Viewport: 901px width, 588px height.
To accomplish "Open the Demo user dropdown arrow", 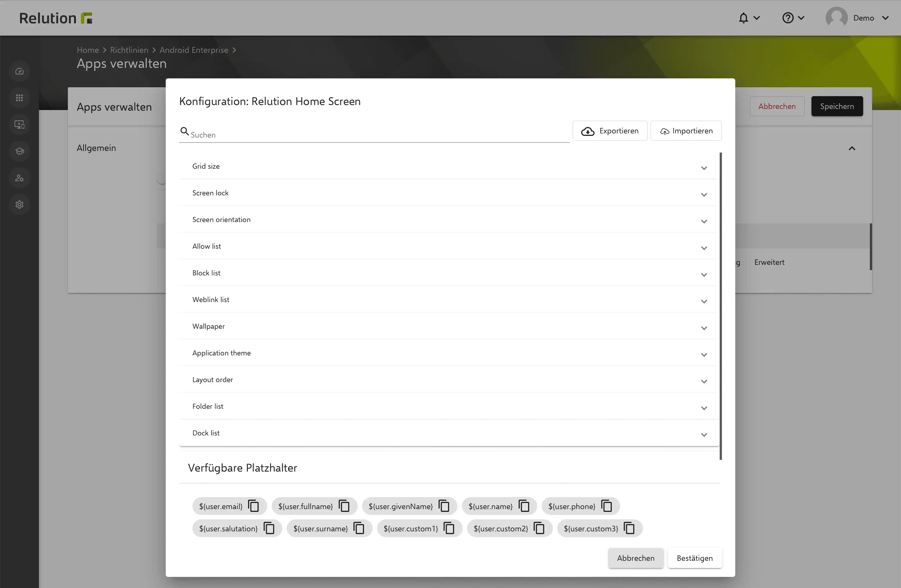I will 885,18.
